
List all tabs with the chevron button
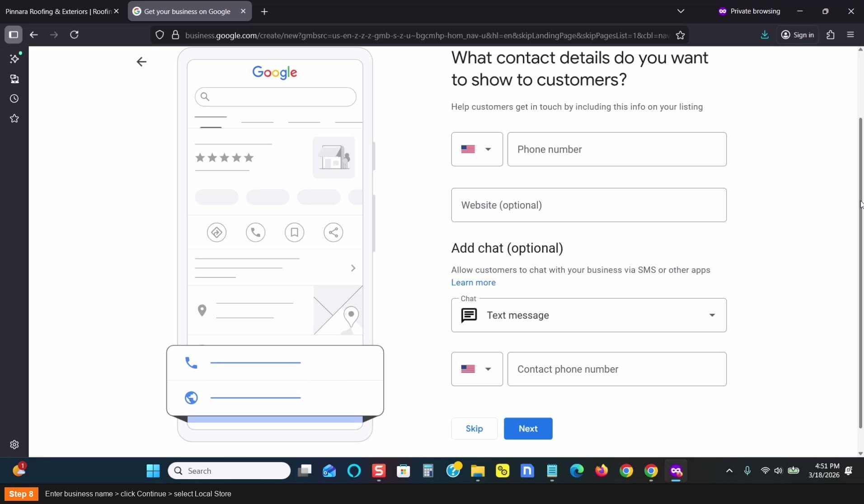pyautogui.click(x=681, y=11)
